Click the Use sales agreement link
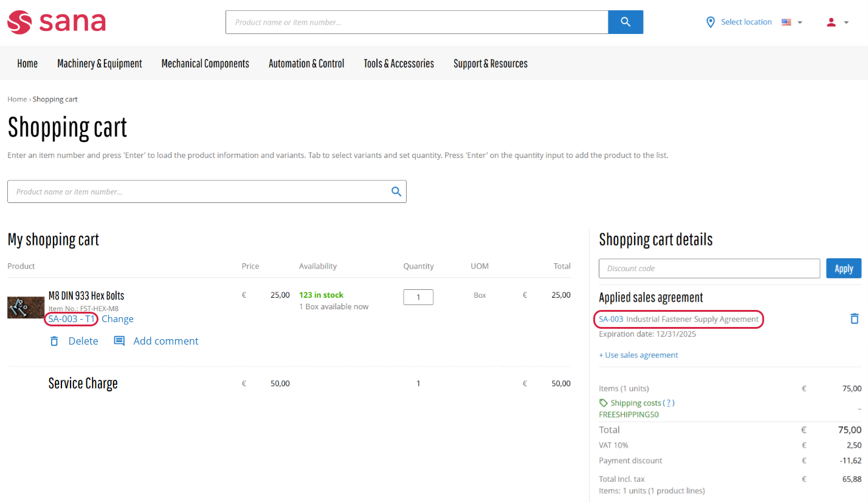The height and width of the screenshot is (502, 868). pyautogui.click(x=638, y=355)
